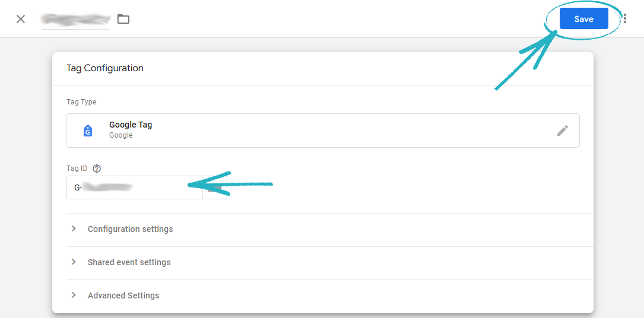The height and width of the screenshot is (318, 644).
Task: Expand the Shared event settings chevron
Action: point(74,262)
